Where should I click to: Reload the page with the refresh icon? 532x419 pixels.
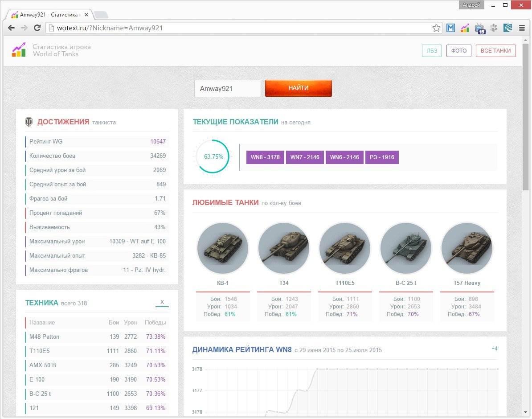click(x=37, y=28)
